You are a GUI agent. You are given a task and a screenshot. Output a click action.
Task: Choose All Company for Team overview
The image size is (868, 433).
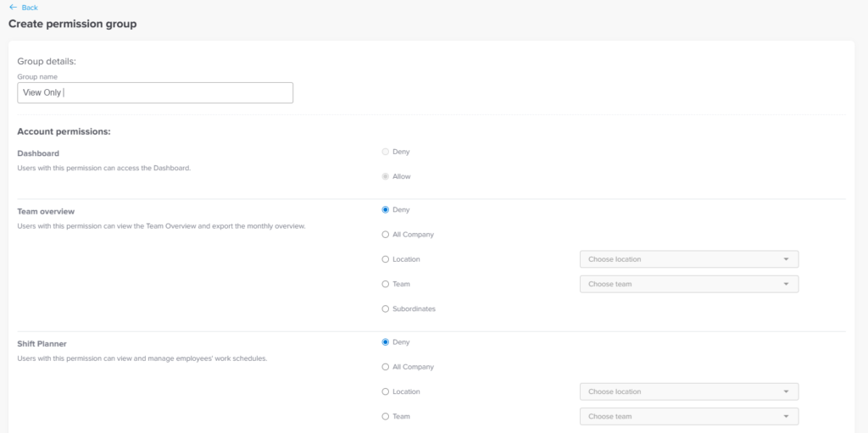click(x=386, y=234)
